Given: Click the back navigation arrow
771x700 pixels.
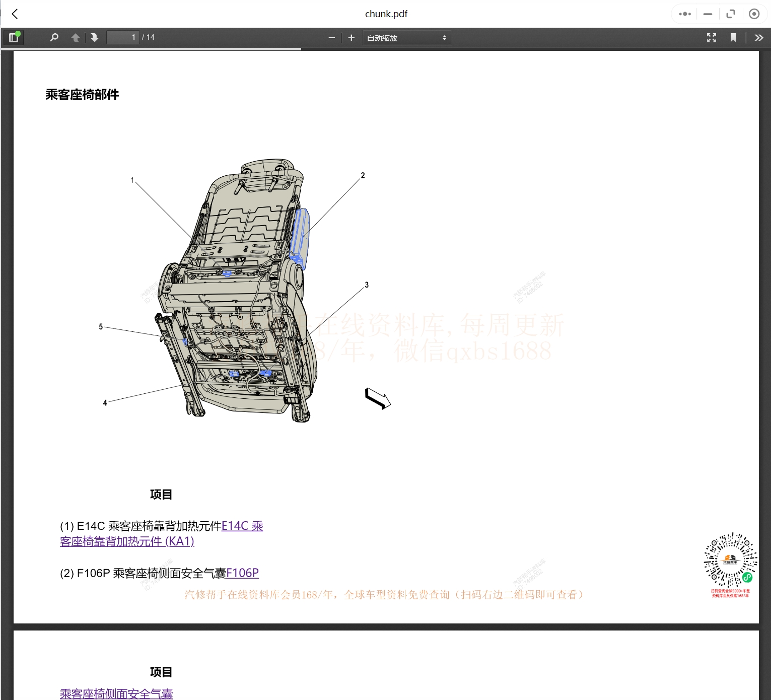Looking at the screenshot, I should click(15, 14).
